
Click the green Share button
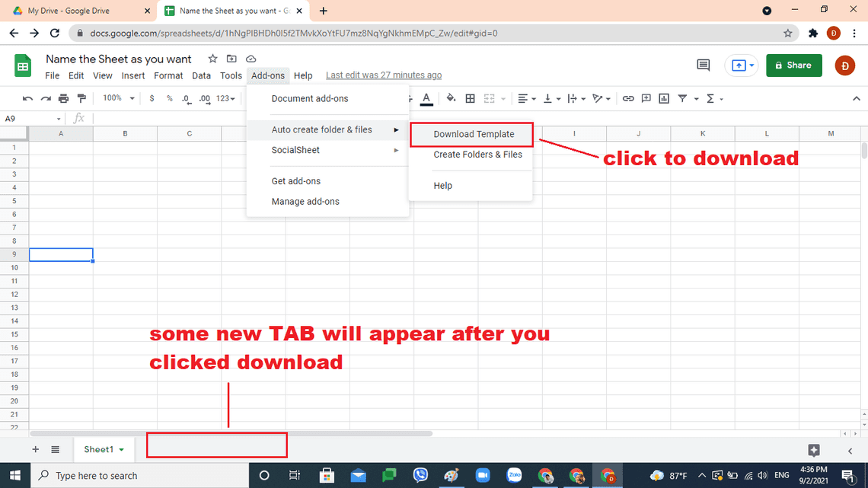793,65
